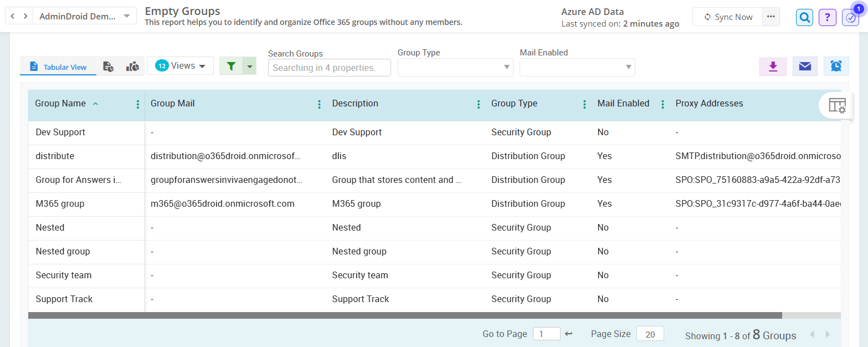The width and height of the screenshot is (868, 347).
Task: Expand the Mail Enabled dropdown
Action: pos(577,67)
